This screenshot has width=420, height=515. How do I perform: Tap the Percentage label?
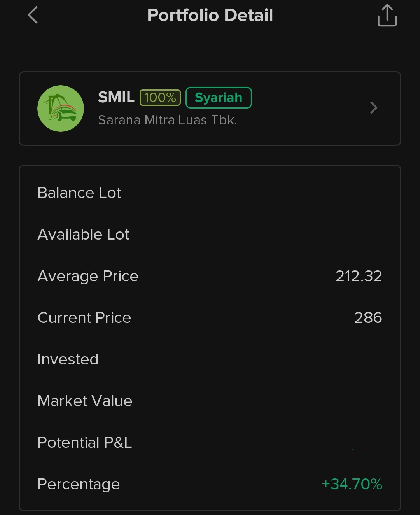pos(79,484)
